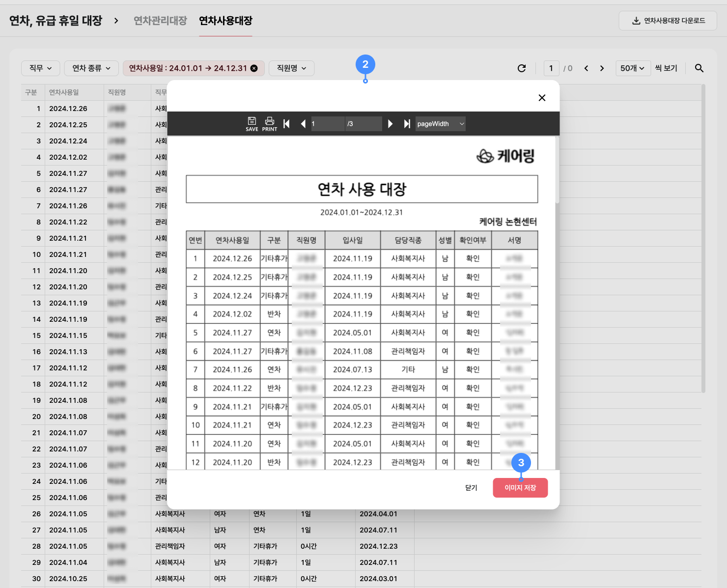Select the 연차사용대장 tab
Image resolution: width=727 pixels, height=588 pixels.
coord(225,21)
